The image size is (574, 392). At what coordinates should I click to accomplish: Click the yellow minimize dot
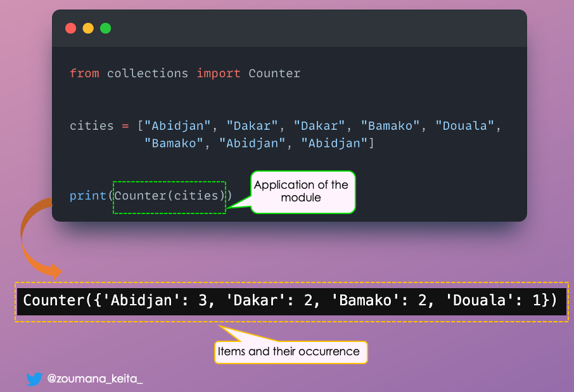pyautogui.click(x=88, y=28)
